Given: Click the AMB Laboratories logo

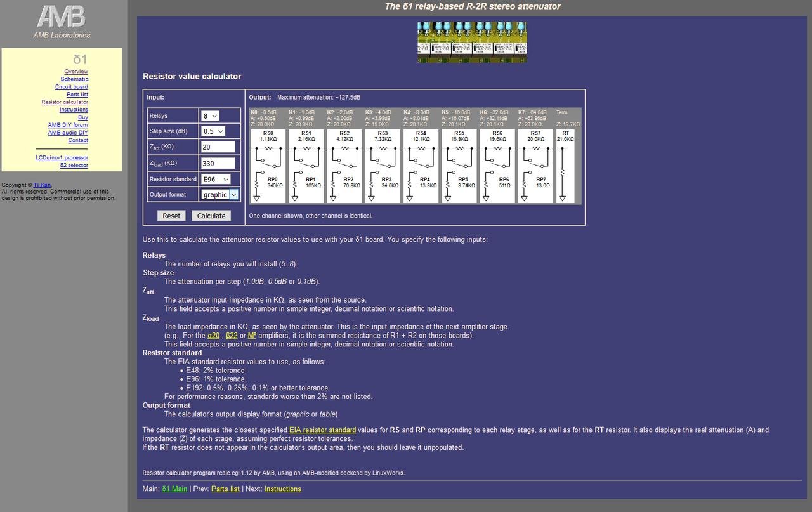Looking at the screenshot, I should [62, 21].
